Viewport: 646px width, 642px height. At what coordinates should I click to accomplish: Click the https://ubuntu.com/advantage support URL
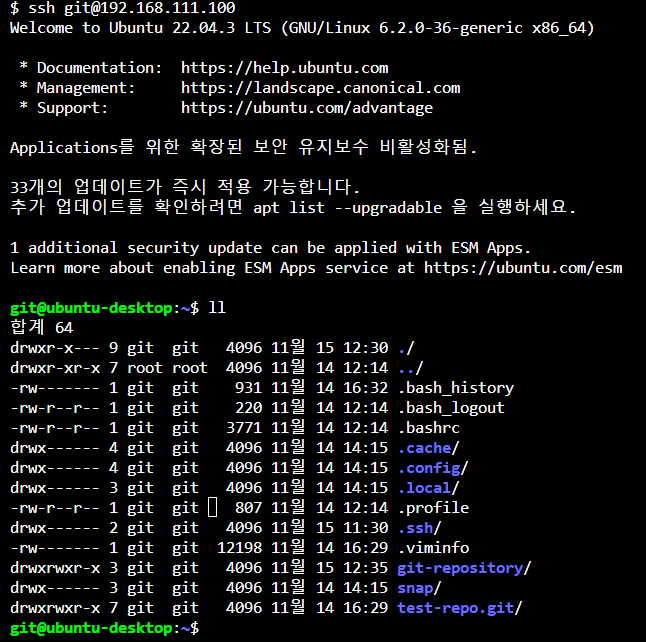pyautogui.click(x=307, y=108)
